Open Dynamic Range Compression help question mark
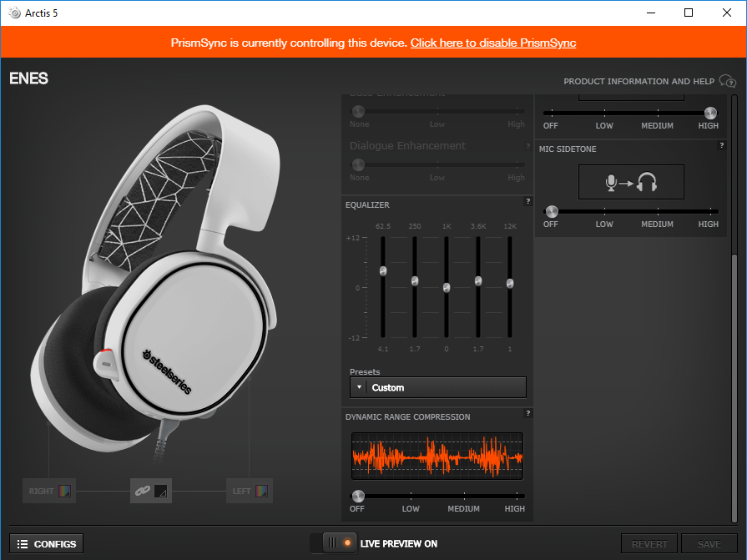Image resolution: width=747 pixels, height=560 pixels. [527, 413]
